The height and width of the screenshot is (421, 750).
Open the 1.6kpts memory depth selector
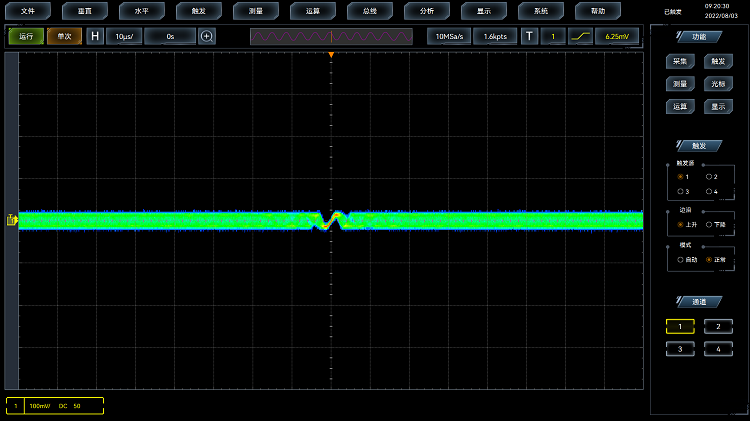pos(494,36)
